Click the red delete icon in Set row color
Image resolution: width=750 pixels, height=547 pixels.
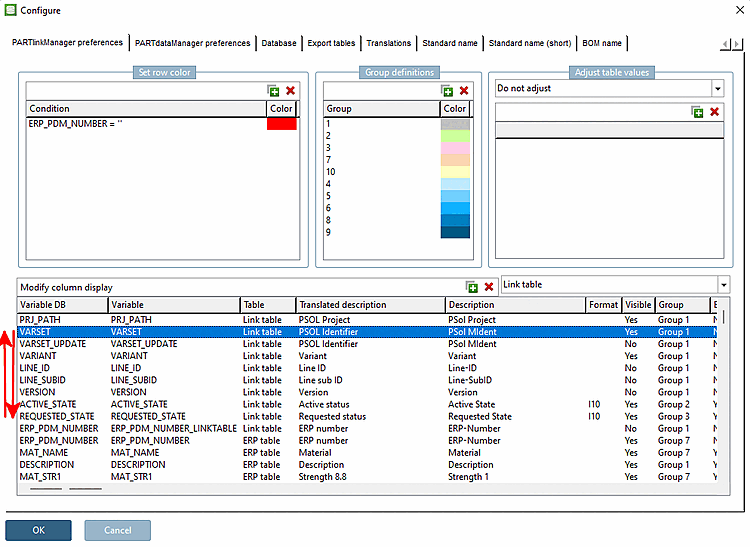point(290,91)
